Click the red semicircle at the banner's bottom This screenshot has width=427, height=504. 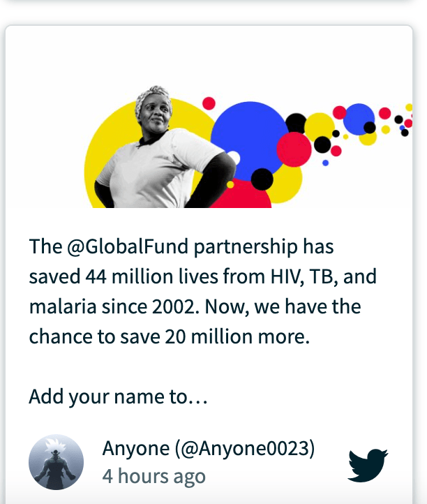coord(241,194)
